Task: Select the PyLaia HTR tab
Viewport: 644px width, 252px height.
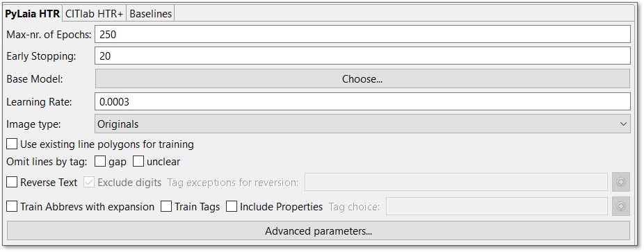Action: tap(33, 13)
